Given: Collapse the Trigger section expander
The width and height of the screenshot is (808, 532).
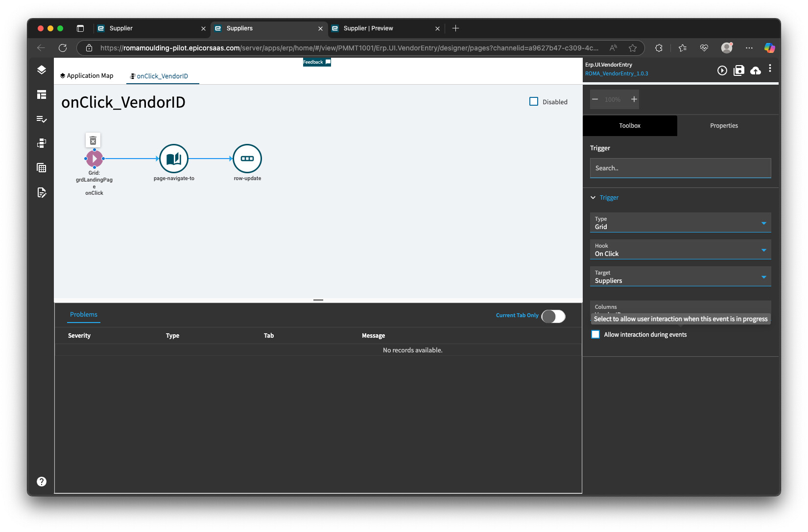Looking at the screenshot, I should (x=593, y=198).
